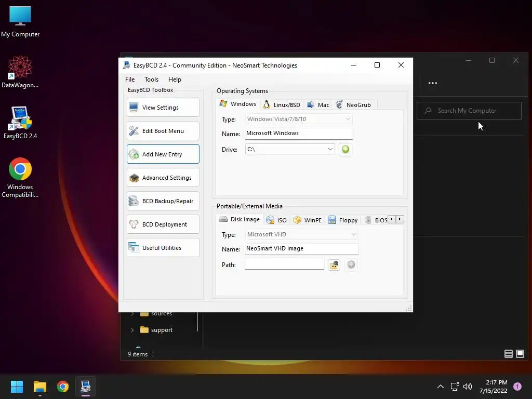Show hidden system tray icons

click(x=441, y=387)
